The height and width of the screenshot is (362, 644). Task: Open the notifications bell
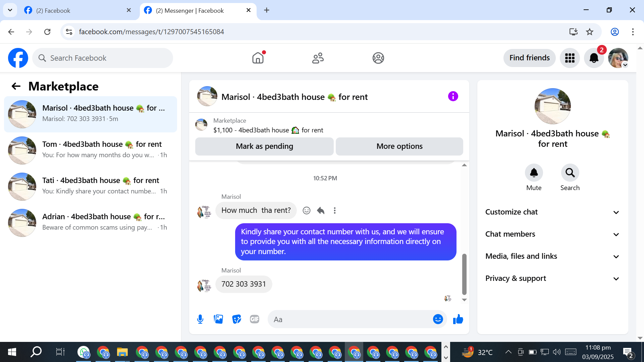tap(594, 58)
